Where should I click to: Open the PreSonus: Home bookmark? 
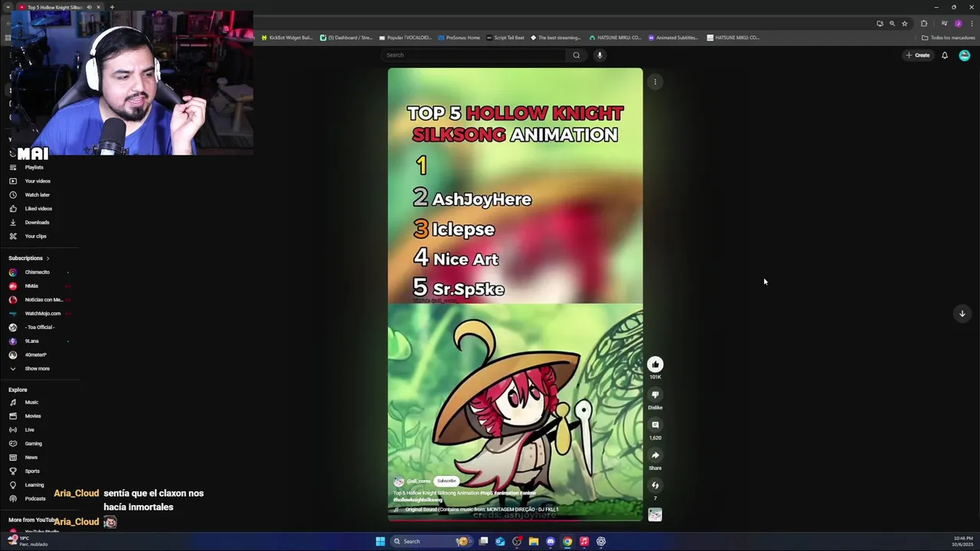pos(459,37)
